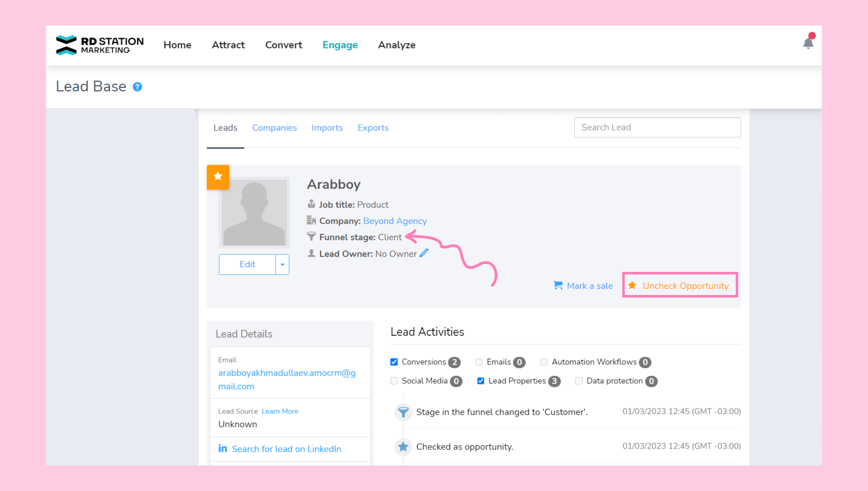This screenshot has height=491, width=868.
Task: Click the Lead Base help question icon
Action: (137, 87)
